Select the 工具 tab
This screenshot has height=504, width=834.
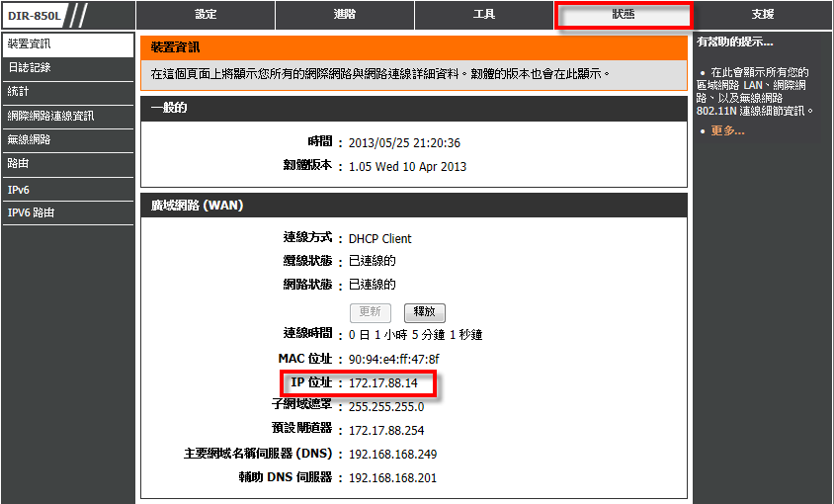[484, 15]
